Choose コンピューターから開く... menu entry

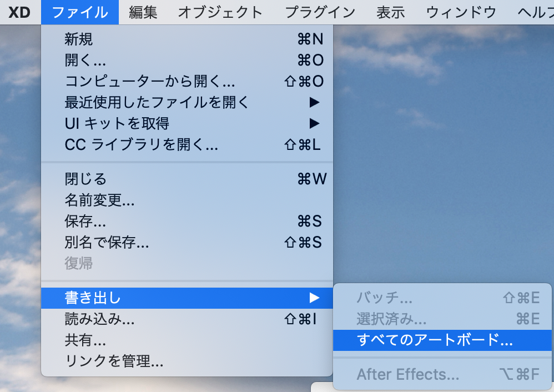187,82
